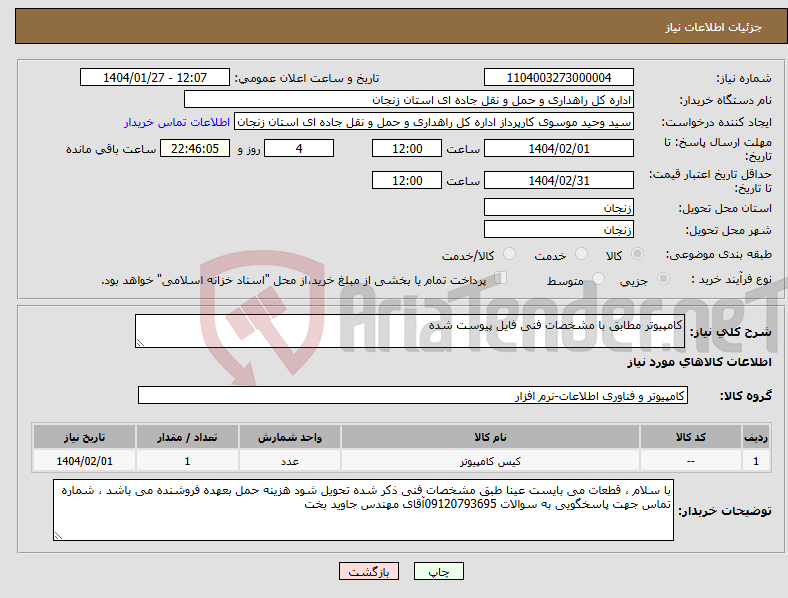
Task: Click the ردیف column header
Action: (x=756, y=437)
